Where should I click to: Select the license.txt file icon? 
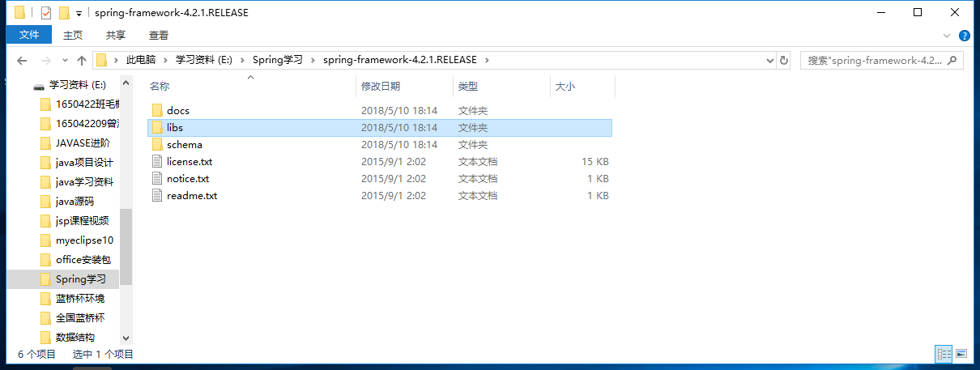click(x=158, y=161)
